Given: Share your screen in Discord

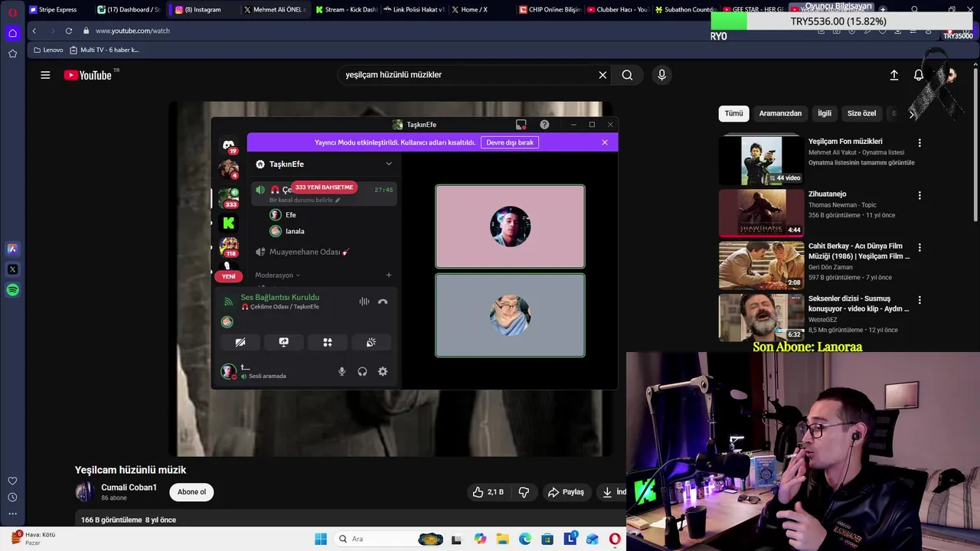Looking at the screenshot, I should (x=284, y=342).
